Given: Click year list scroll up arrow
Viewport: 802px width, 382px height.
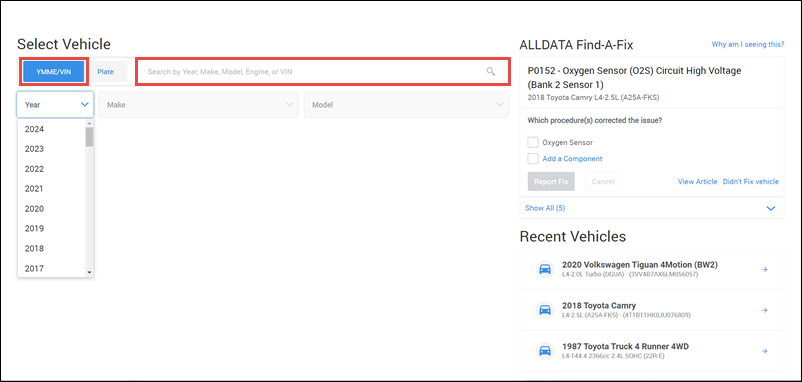Looking at the screenshot, I should pyautogui.click(x=90, y=123).
